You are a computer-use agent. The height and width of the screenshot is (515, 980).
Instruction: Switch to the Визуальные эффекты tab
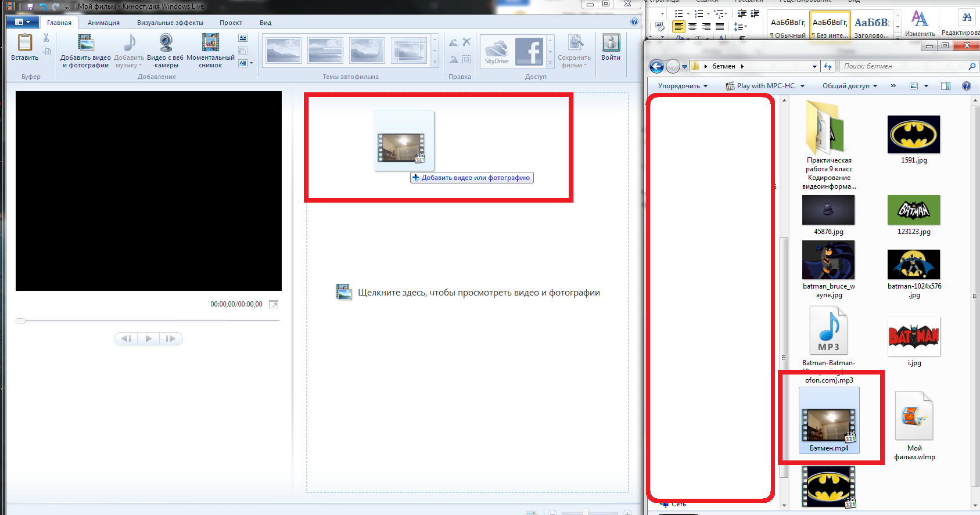click(x=170, y=23)
